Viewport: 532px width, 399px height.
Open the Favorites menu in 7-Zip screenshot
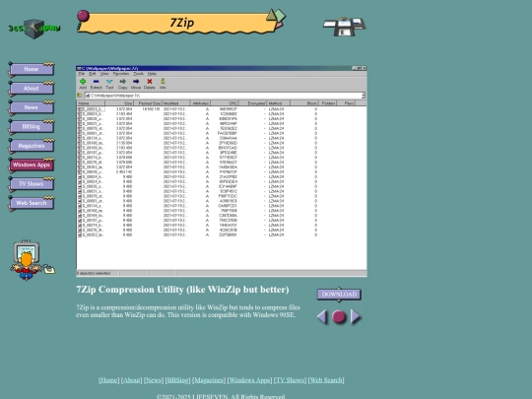(x=121, y=74)
